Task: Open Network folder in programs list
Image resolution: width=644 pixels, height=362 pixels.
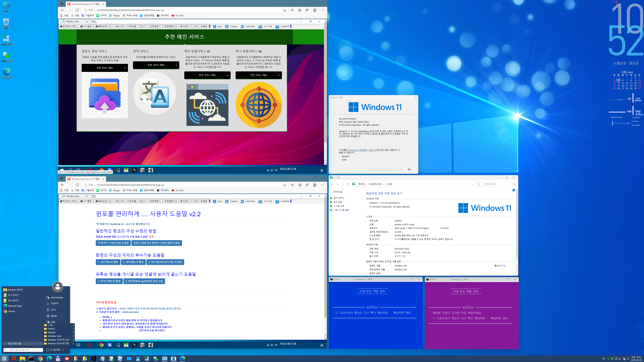Action: [x=59, y=332]
